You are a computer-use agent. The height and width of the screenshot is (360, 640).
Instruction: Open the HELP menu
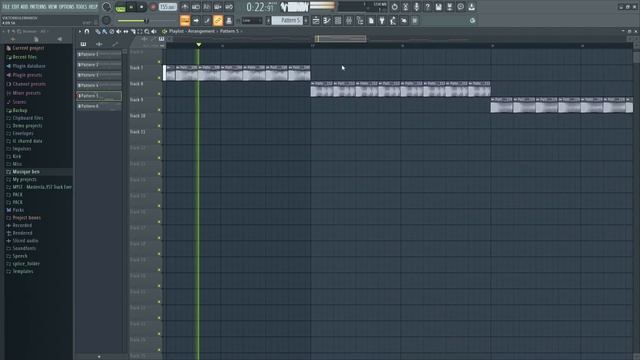click(93, 7)
